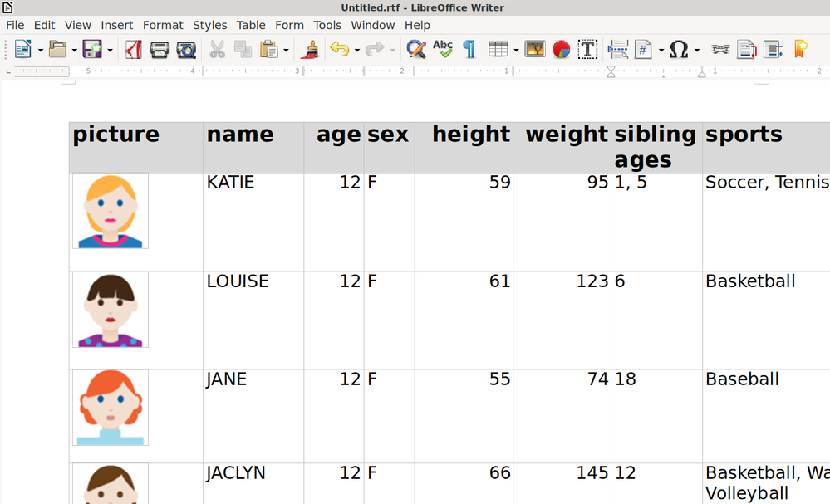Open the New document dropdown arrow
This screenshot has width=830, height=504.
coord(40,51)
